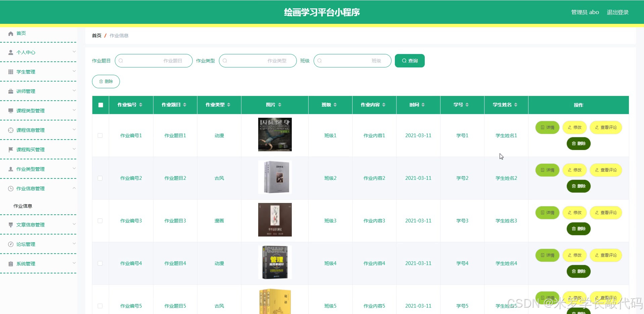The image size is (644, 314).
Task: Sort by 作业内容 column arrows
Action: pos(384,105)
